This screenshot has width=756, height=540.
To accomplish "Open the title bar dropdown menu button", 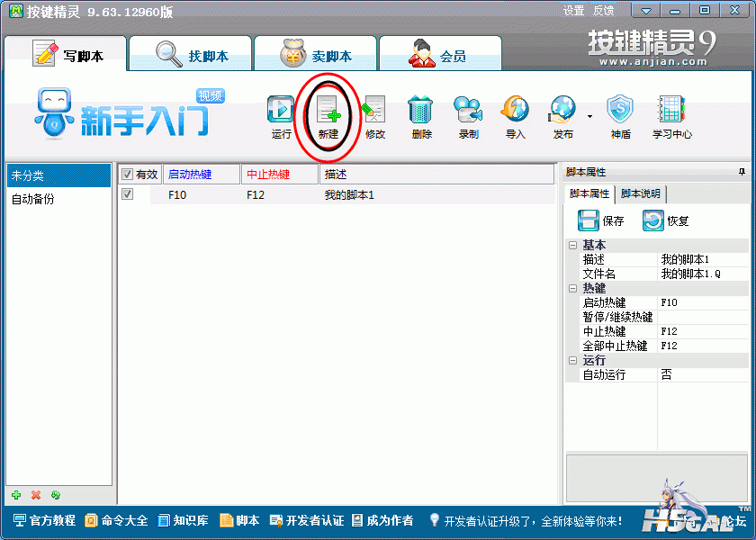I will [645, 11].
